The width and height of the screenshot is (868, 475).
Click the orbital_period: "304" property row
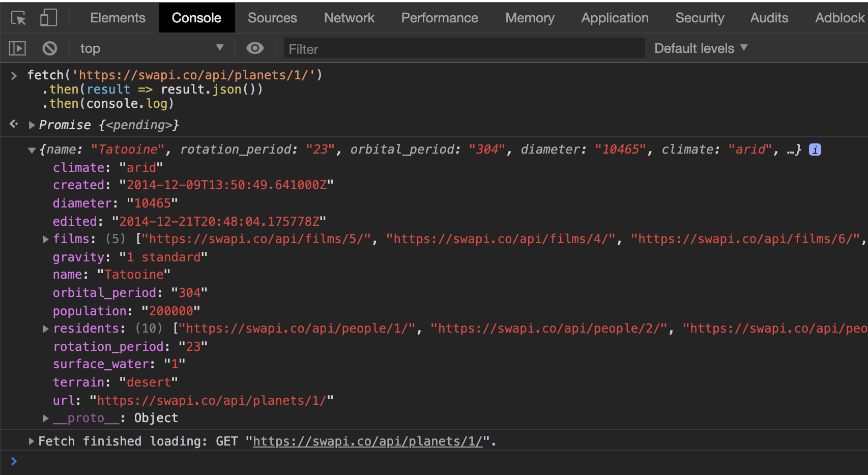[x=130, y=293]
